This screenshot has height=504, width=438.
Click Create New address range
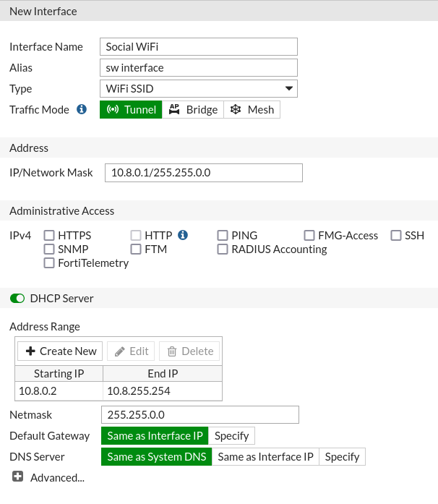point(61,351)
